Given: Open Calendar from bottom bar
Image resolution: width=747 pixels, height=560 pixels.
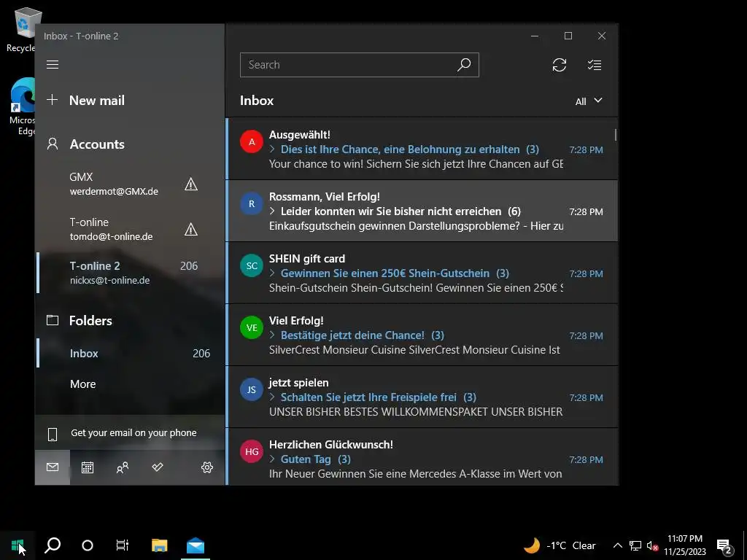Looking at the screenshot, I should [88, 467].
